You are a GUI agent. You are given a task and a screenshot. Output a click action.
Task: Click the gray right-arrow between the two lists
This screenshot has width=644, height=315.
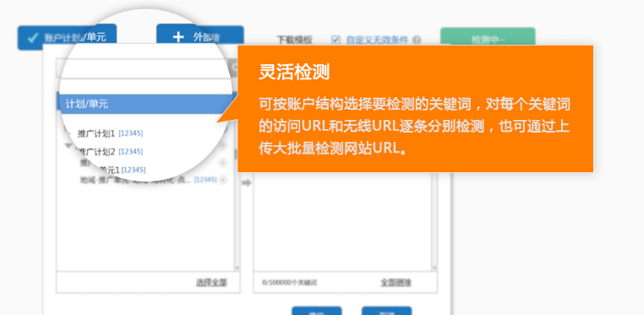pos(247,183)
